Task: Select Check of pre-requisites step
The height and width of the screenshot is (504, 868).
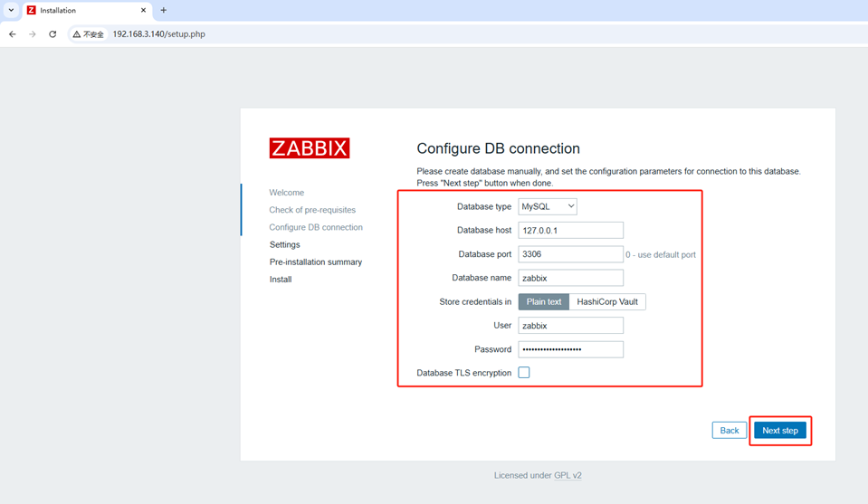Action: click(x=312, y=210)
